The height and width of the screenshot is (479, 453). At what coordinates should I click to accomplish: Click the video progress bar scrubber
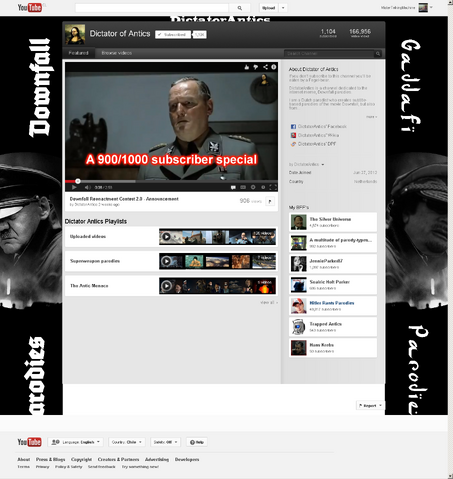[78, 181]
